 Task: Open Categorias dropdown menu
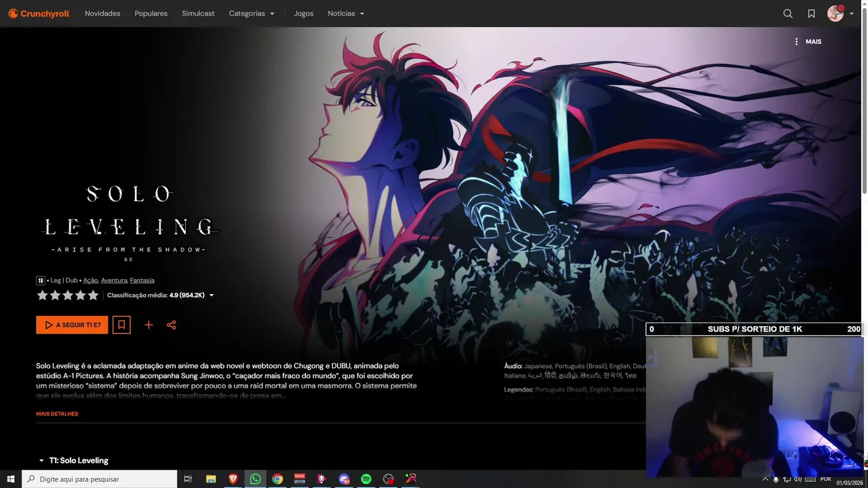[x=252, y=14]
